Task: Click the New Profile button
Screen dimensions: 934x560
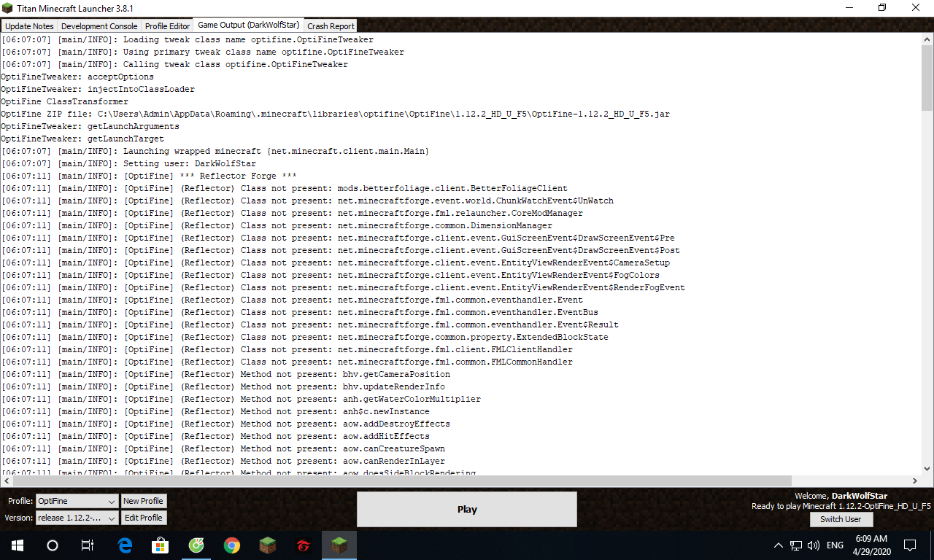Action: pyautogui.click(x=143, y=501)
